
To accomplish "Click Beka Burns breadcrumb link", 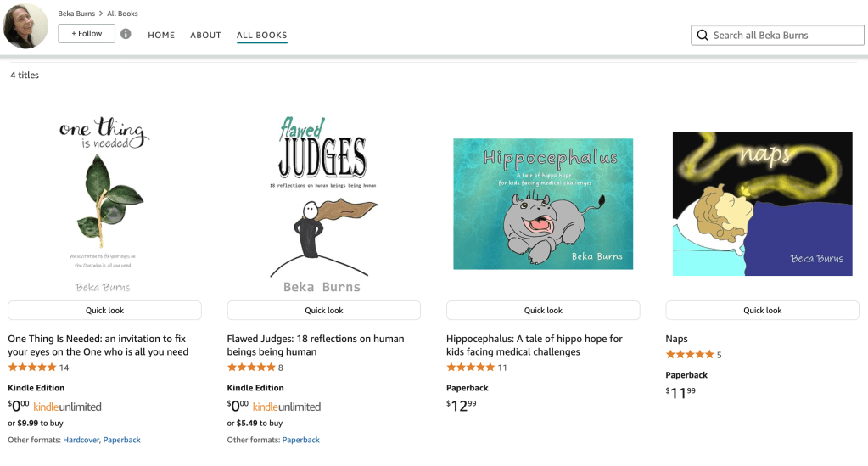I will tap(76, 14).
